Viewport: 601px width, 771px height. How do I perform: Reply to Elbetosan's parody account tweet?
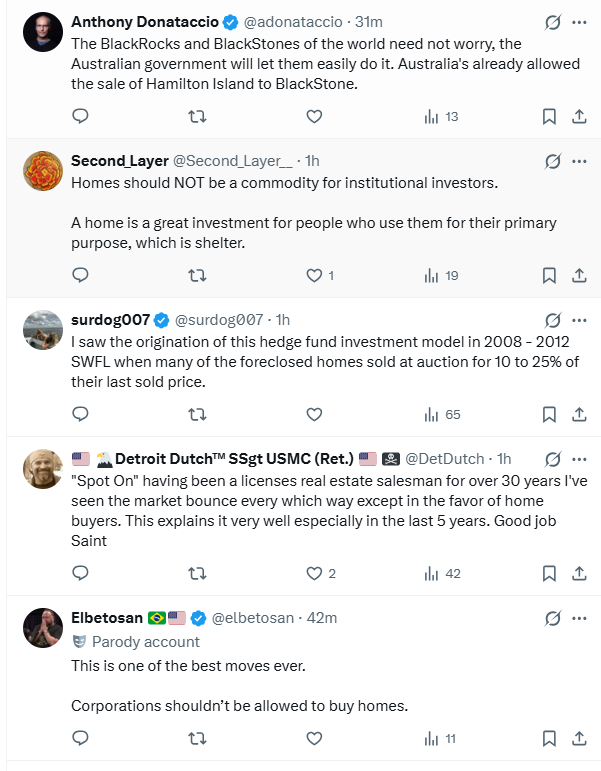pyautogui.click(x=81, y=739)
